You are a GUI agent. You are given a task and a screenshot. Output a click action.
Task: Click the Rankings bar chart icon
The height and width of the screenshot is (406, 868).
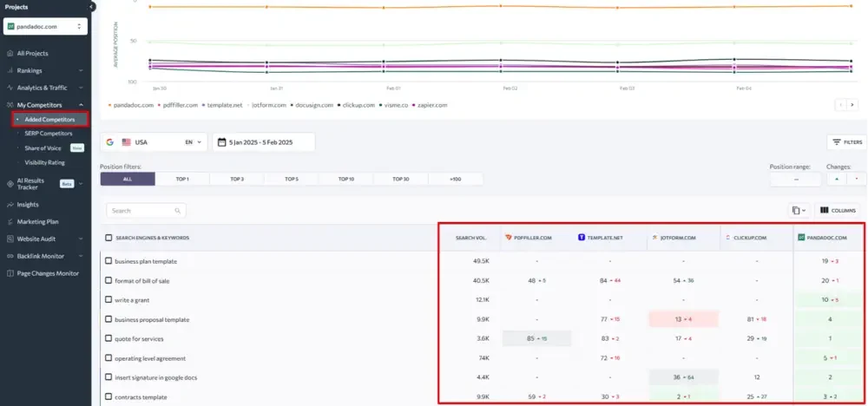[x=10, y=71]
